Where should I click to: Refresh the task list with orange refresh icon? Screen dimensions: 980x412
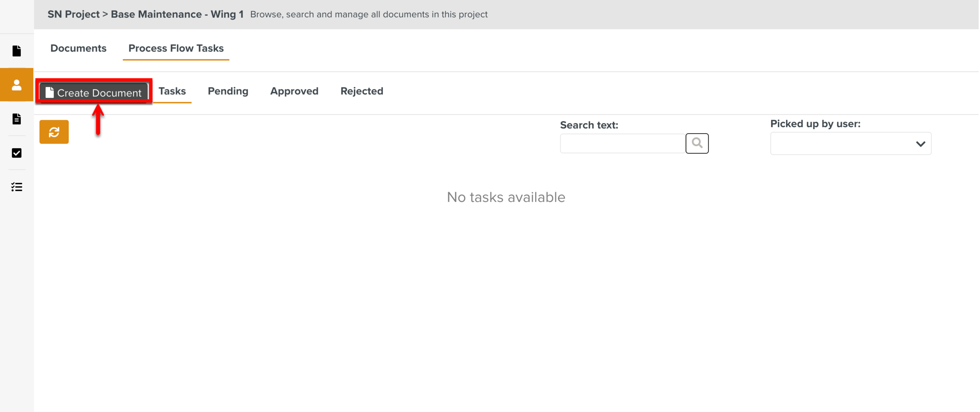pos(54,132)
